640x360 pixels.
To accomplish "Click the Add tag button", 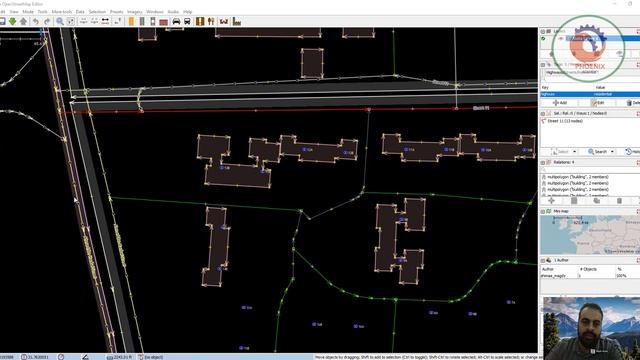I will pyautogui.click(x=559, y=103).
